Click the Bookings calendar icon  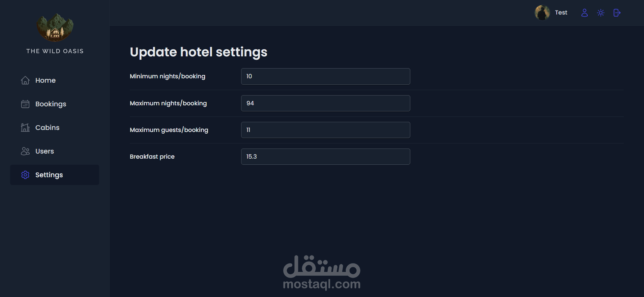click(25, 104)
